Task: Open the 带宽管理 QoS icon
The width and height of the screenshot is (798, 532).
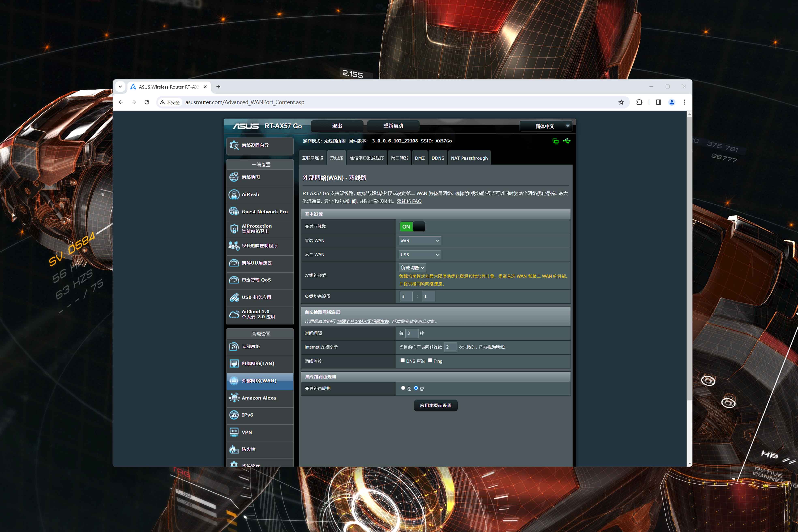Action: 234,280
